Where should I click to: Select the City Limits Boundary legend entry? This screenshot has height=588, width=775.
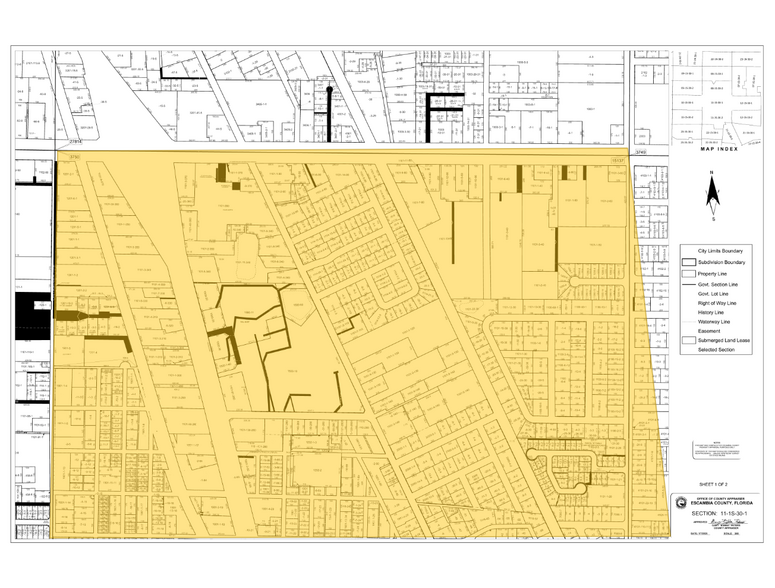click(x=722, y=252)
